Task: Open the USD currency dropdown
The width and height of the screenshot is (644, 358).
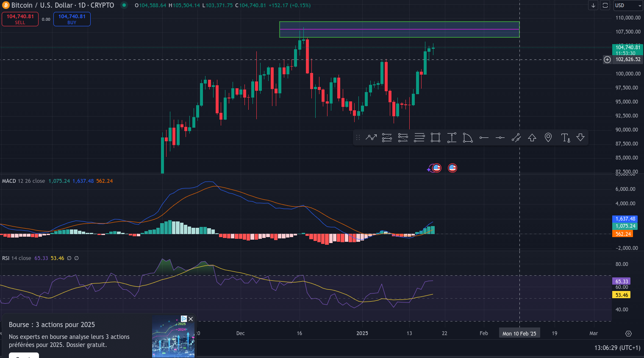Action: click(628, 5)
